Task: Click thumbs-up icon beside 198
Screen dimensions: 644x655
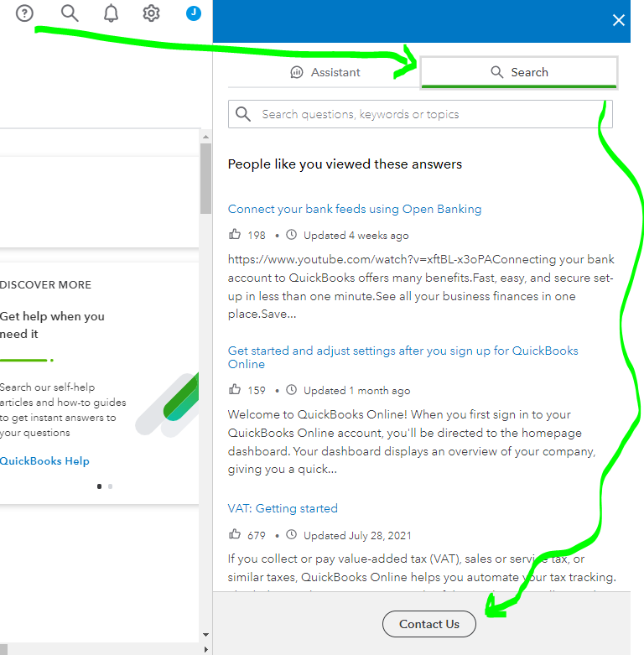Action: pyautogui.click(x=235, y=234)
